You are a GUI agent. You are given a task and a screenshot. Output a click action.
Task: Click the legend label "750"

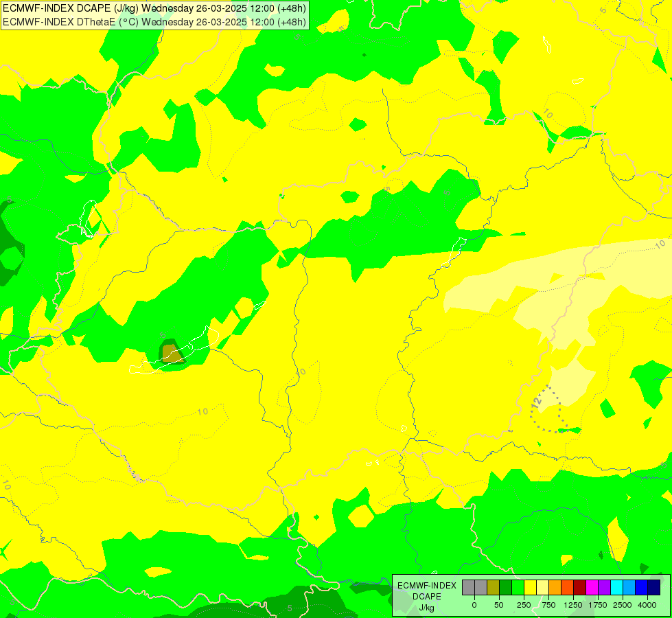click(x=548, y=605)
